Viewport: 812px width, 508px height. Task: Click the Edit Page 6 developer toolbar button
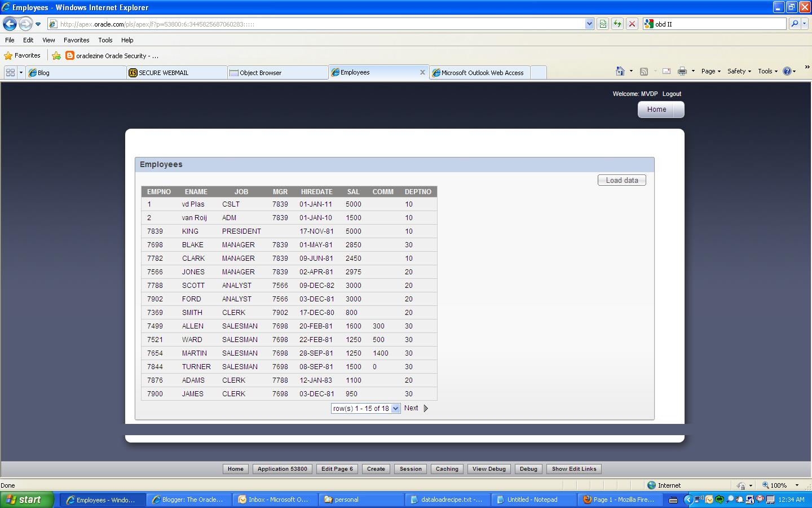(337, 468)
